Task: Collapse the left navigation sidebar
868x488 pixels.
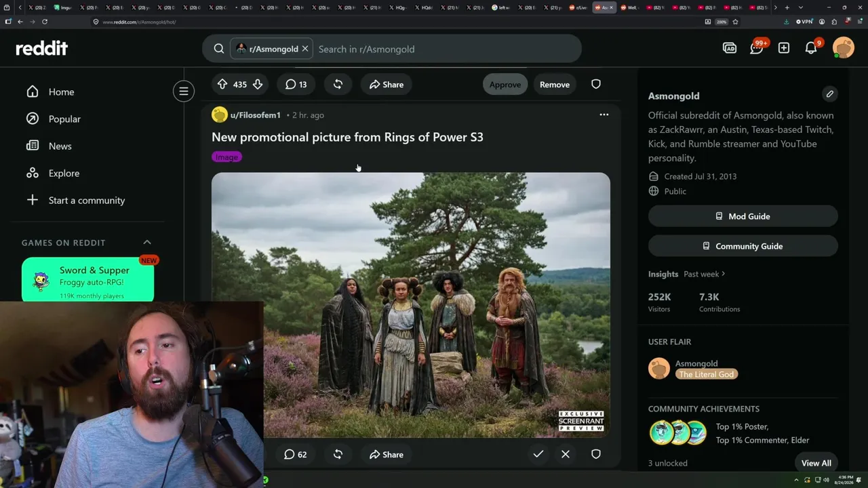Action: (184, 91)
